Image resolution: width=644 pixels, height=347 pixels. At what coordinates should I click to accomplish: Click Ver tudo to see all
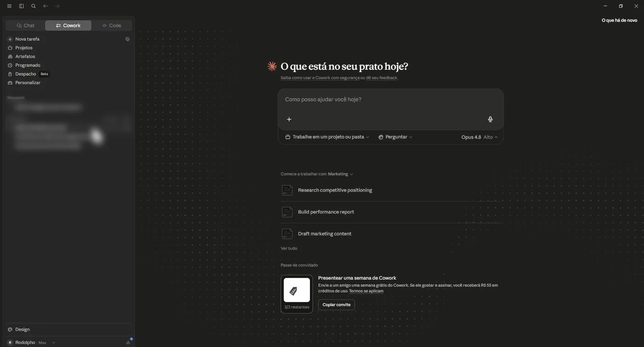pyautogui.click(x=289, y=248)
